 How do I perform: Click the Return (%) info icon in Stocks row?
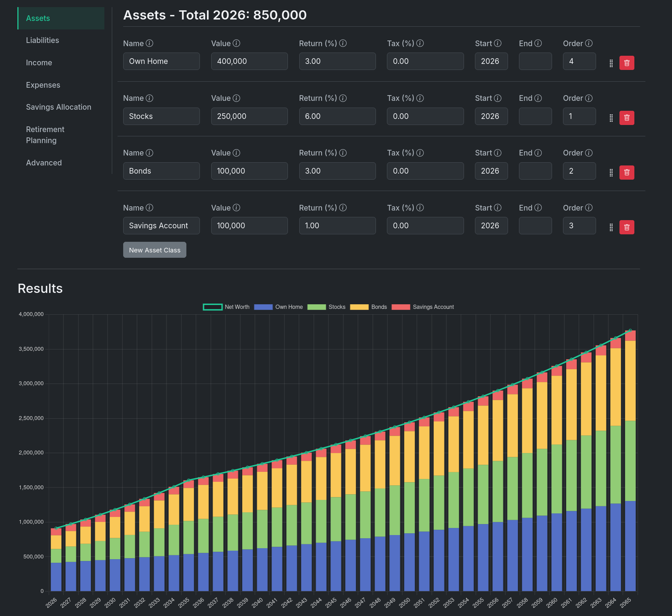tap(343, 98)
